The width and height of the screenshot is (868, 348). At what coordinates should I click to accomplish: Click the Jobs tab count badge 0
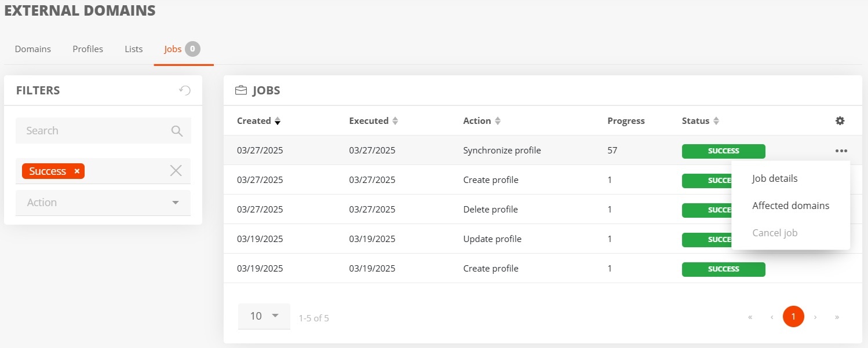pyautogui.click(x=193, y=49)
